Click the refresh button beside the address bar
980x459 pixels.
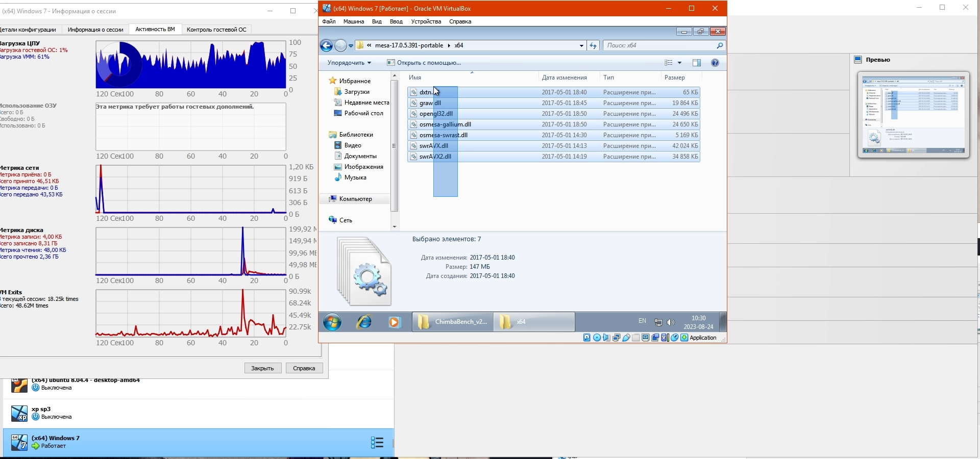click(593, 46)
